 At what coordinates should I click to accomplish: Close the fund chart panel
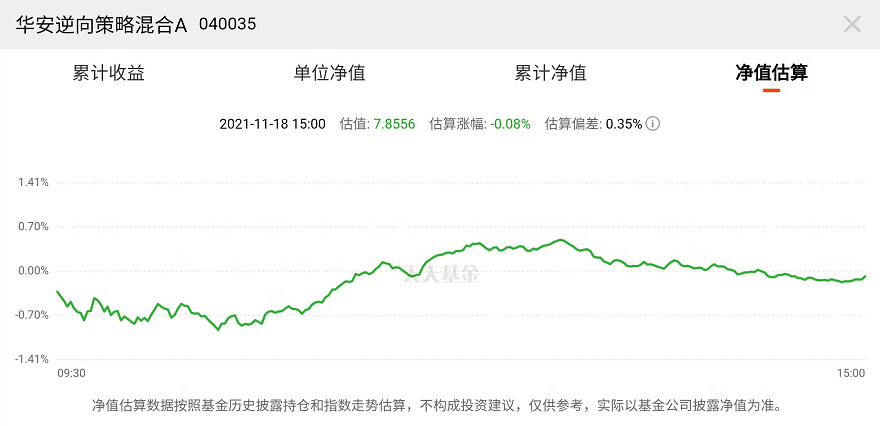852,24
